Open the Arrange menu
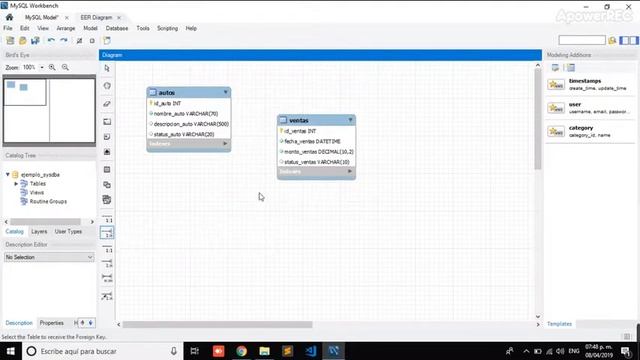Screen dimensions: 640x360 (66, 28)
